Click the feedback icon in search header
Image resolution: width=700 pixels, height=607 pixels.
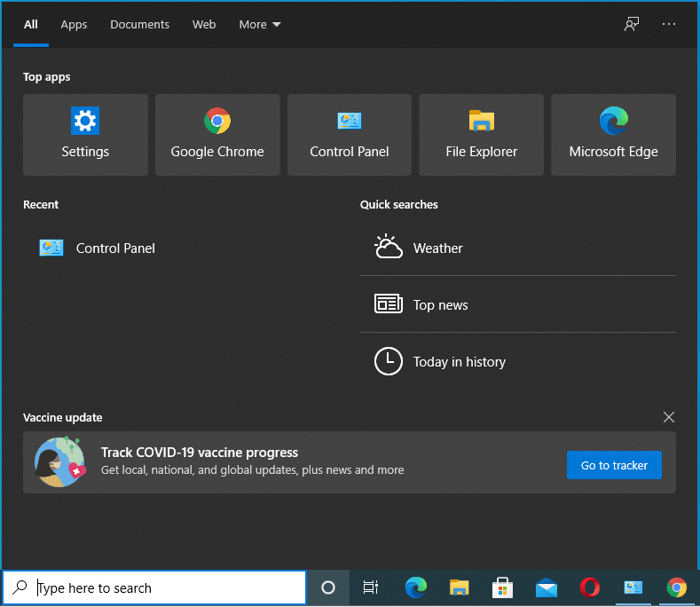[632, 24]
